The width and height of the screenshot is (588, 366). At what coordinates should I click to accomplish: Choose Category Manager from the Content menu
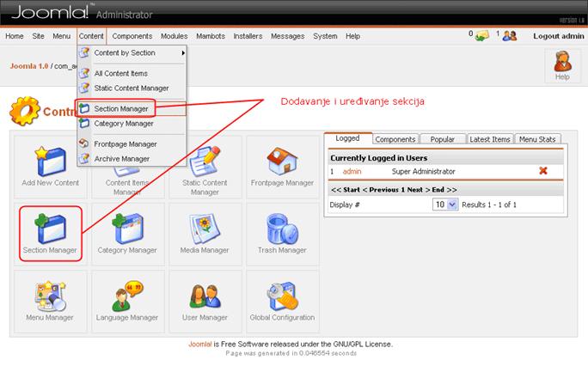124,123
